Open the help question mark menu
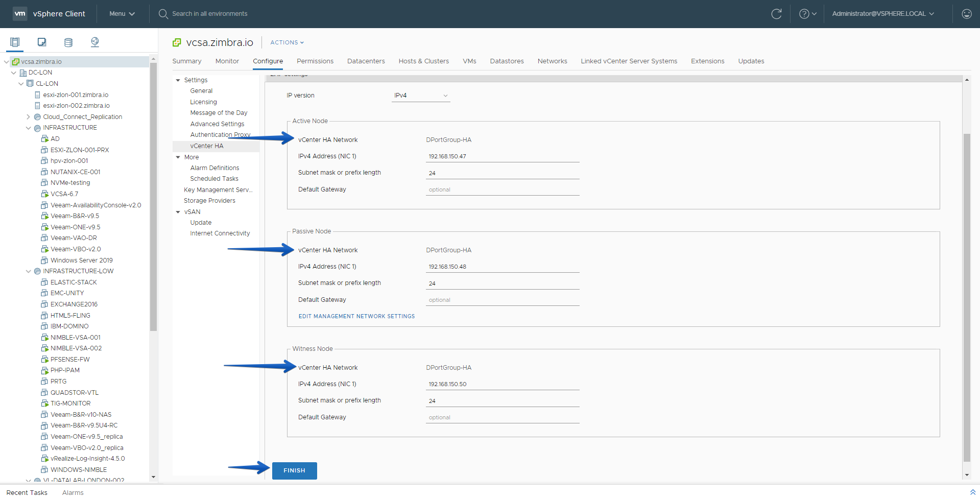Viewport: 980px width, 499px height. point(807,14)
